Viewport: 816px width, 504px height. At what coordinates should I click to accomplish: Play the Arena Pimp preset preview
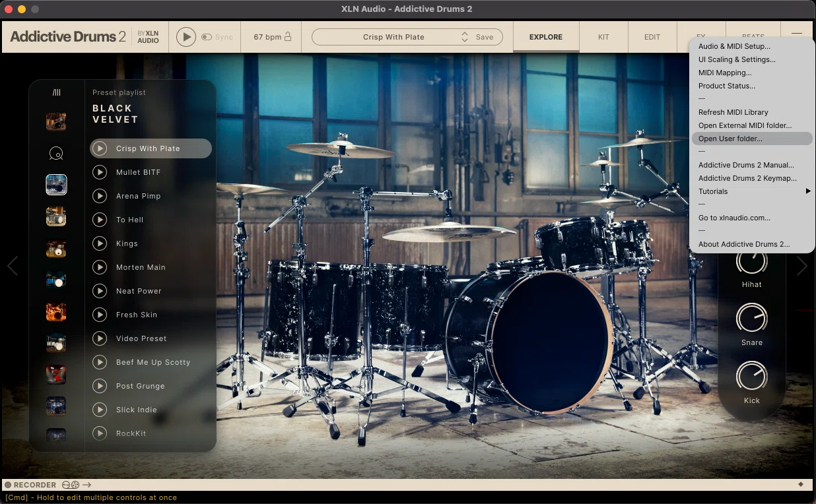point(100,196)
